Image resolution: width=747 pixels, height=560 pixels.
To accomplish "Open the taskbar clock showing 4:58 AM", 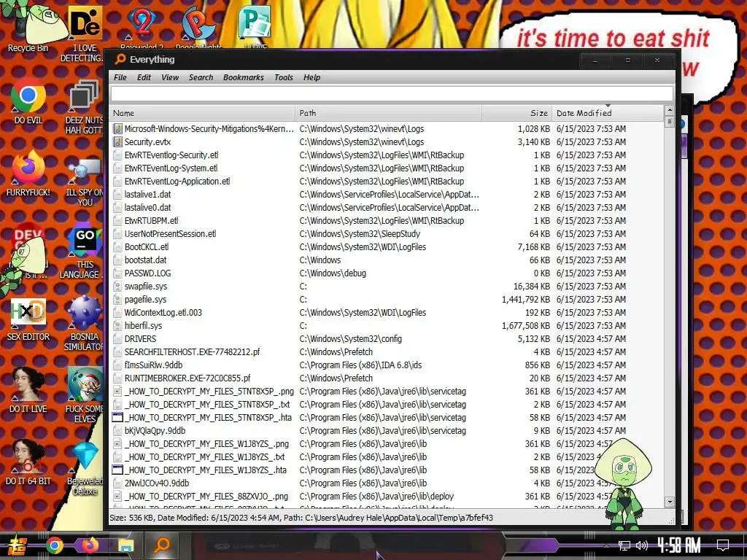I will [679, 545].
